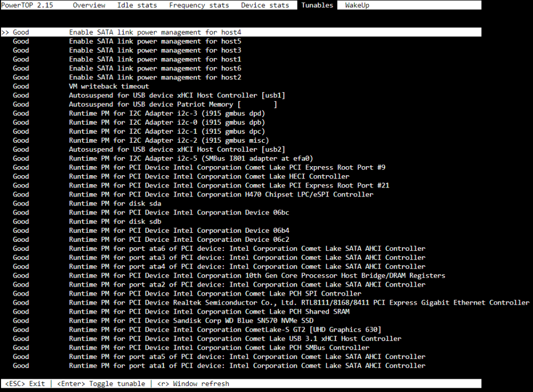This screenshot has width=533, height=392.
Task: Select Autosuspend for xHCI Host Controller usb2
Action: 241,149
